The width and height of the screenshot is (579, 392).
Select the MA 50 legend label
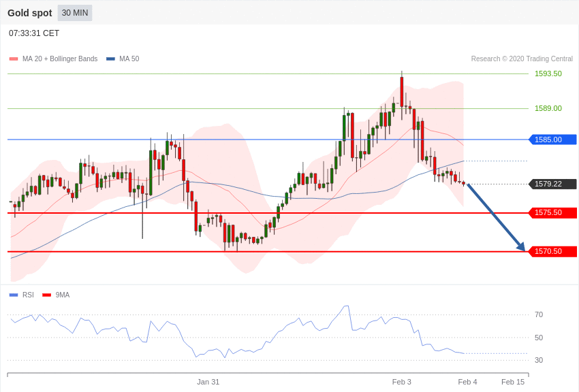coord(129,59)
